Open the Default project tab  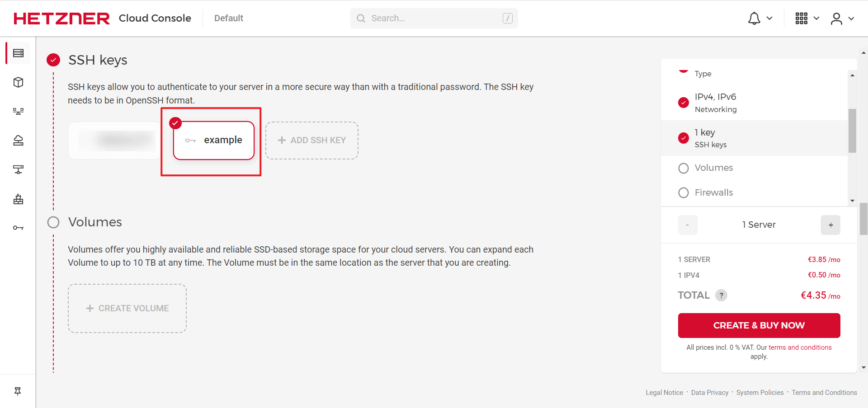click(x=229, y=18)
